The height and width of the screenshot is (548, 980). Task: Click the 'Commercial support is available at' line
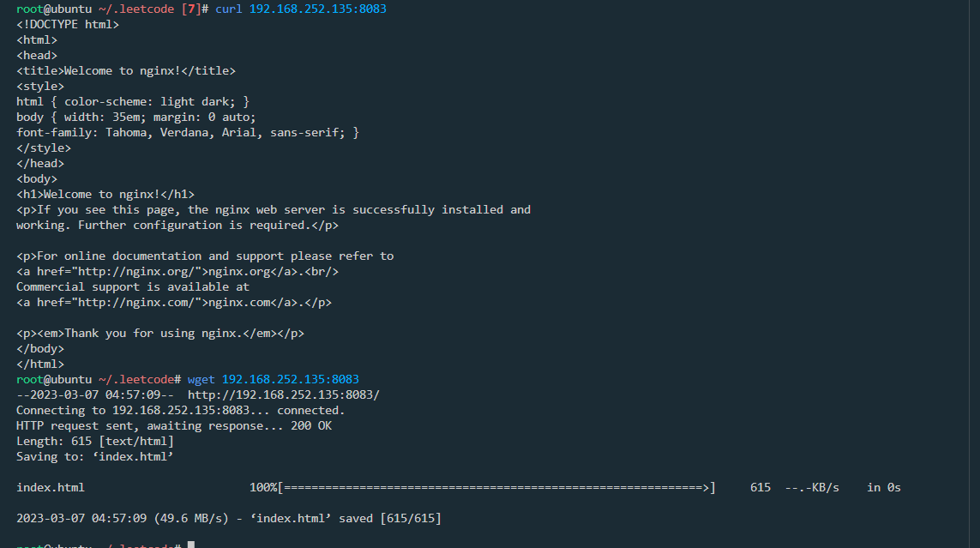(x=133, y=286)
